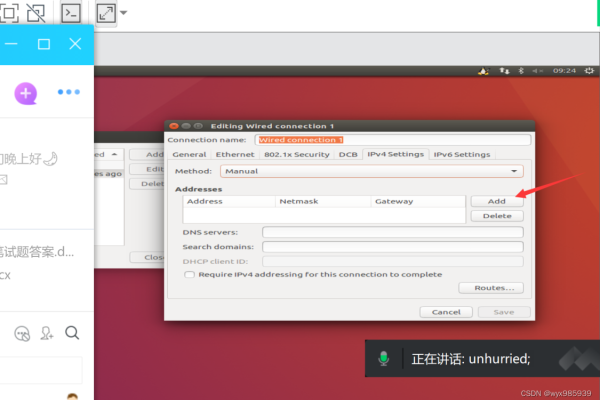This screenshot has width=600, height=400.
Task: Click the search magnifier icon in chat panel
Action: (72, 333)
